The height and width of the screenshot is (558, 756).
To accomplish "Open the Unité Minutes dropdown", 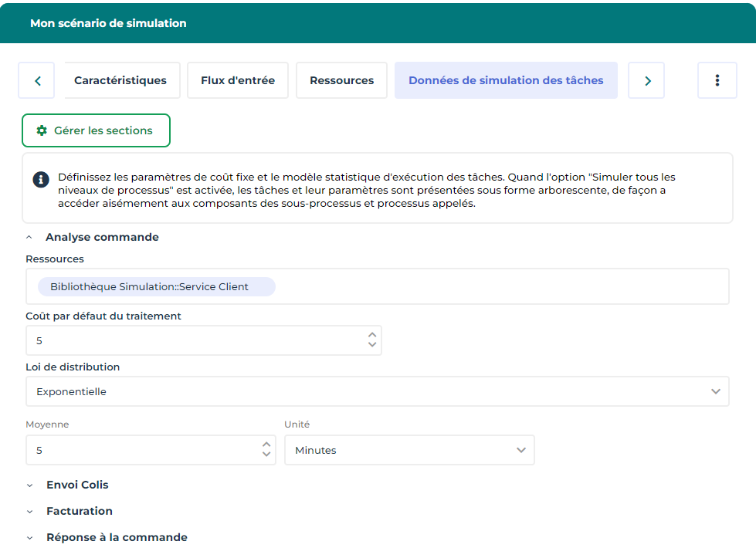I will (x=409, y=450).
